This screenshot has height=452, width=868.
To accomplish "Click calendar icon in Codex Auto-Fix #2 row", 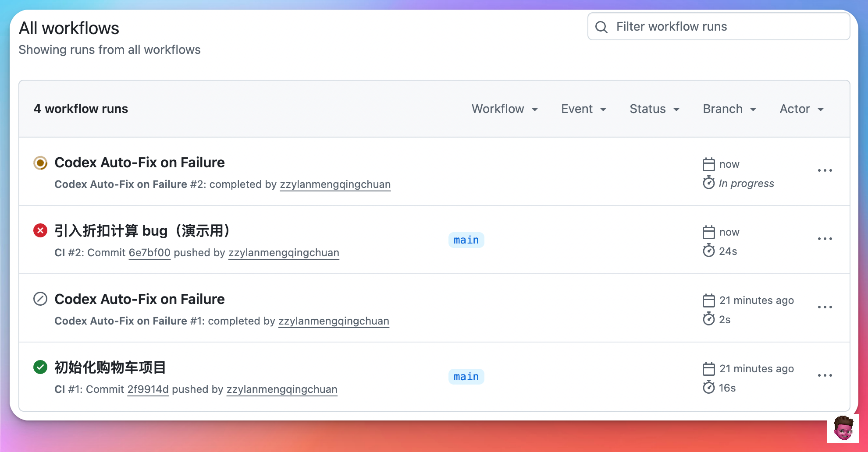I will point(709,164).
